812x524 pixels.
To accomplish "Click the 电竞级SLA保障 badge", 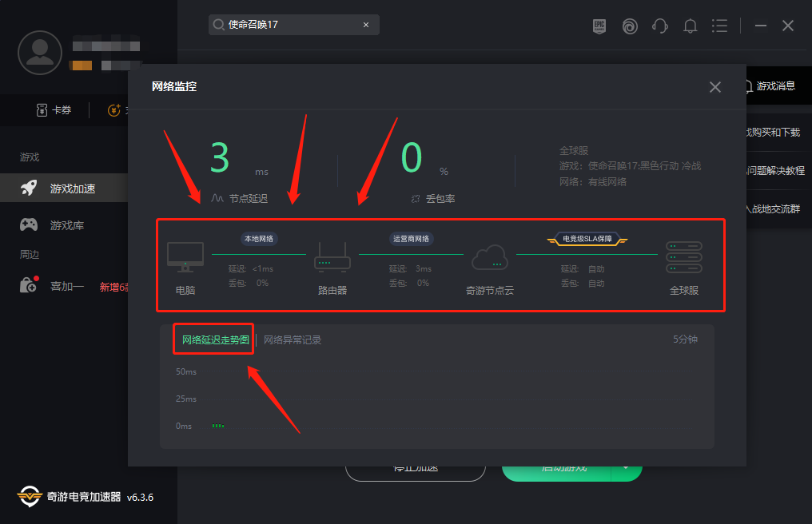I will (x=587, y=239).
